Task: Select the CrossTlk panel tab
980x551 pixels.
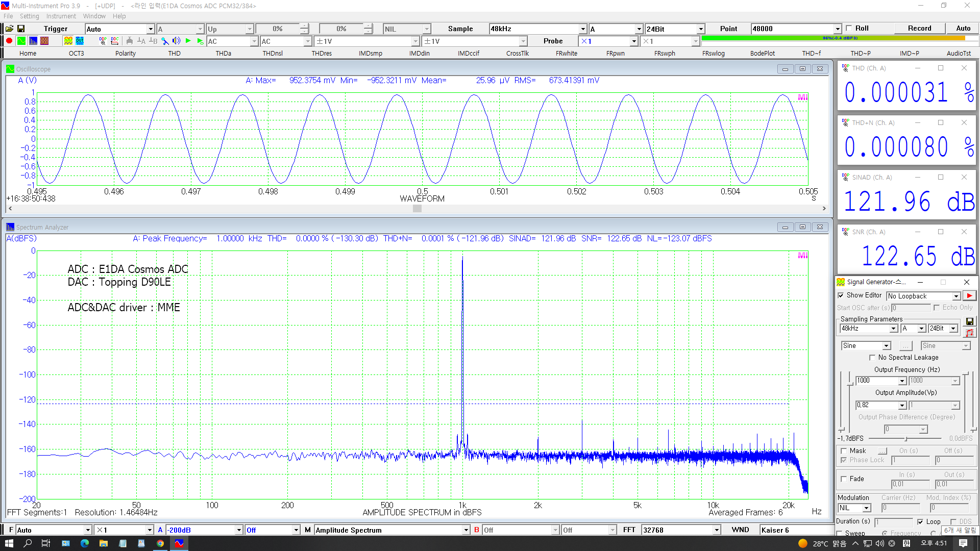Action: (x=518, y=54)
